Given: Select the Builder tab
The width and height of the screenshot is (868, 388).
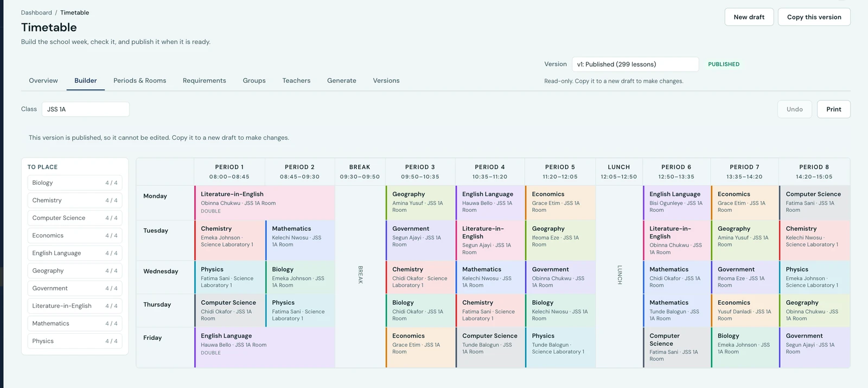Looking at the screenshot, I should pyautogui.click(x=86, y=81).
